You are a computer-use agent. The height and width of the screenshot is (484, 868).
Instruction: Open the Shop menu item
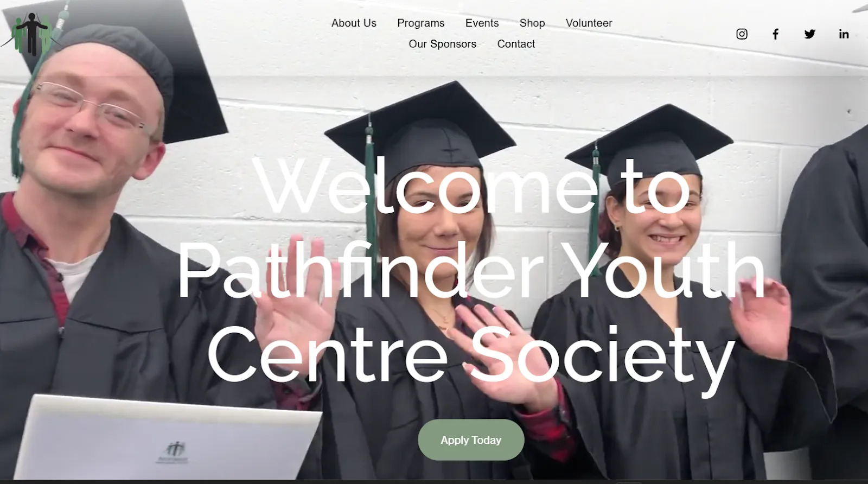point(532,23)
